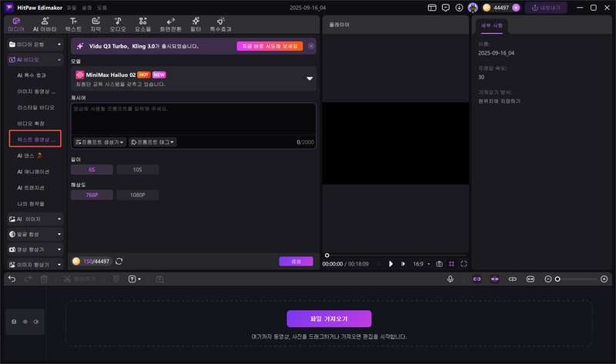616x364 pixels.
Task: Enter fullscreen preview mode
Action: tap(464, 264)
